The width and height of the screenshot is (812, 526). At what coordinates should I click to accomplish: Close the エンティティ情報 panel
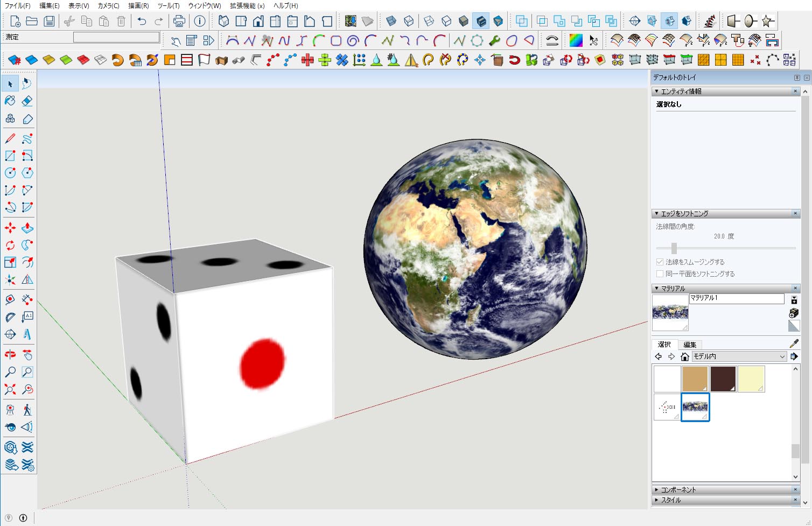[795, 92]
